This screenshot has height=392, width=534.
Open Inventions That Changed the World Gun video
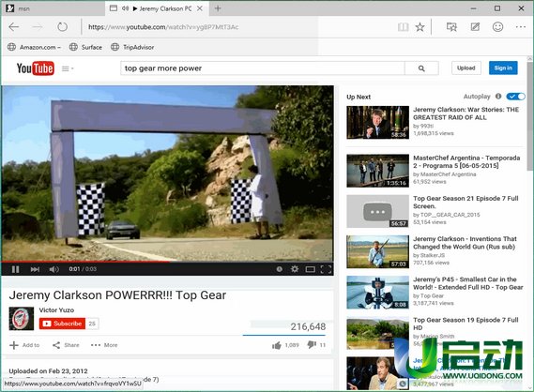(x=465, y=243)
